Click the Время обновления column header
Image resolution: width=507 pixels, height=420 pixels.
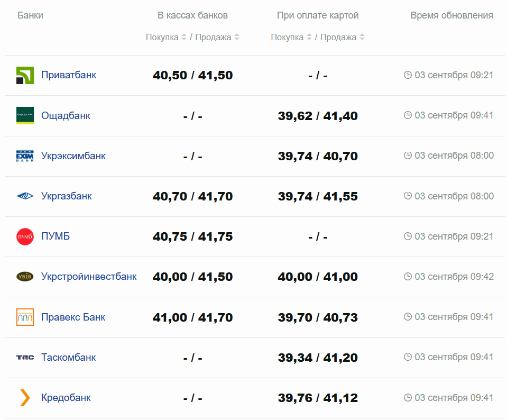451,15
